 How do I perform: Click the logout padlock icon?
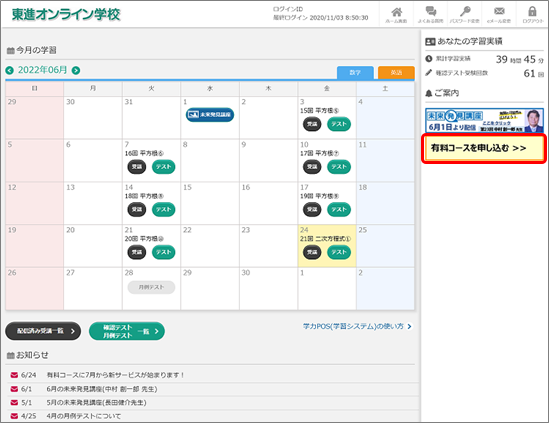point(533,15)
